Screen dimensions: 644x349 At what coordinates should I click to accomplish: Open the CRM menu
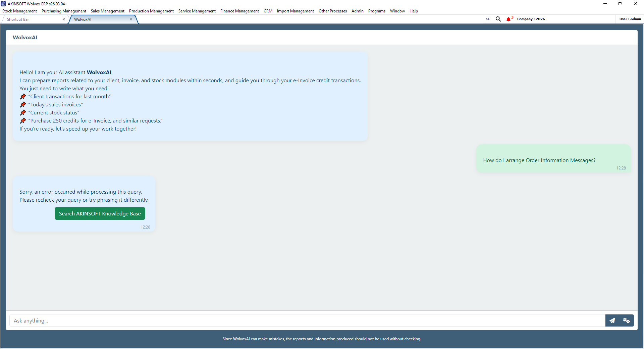pos(268,11)
